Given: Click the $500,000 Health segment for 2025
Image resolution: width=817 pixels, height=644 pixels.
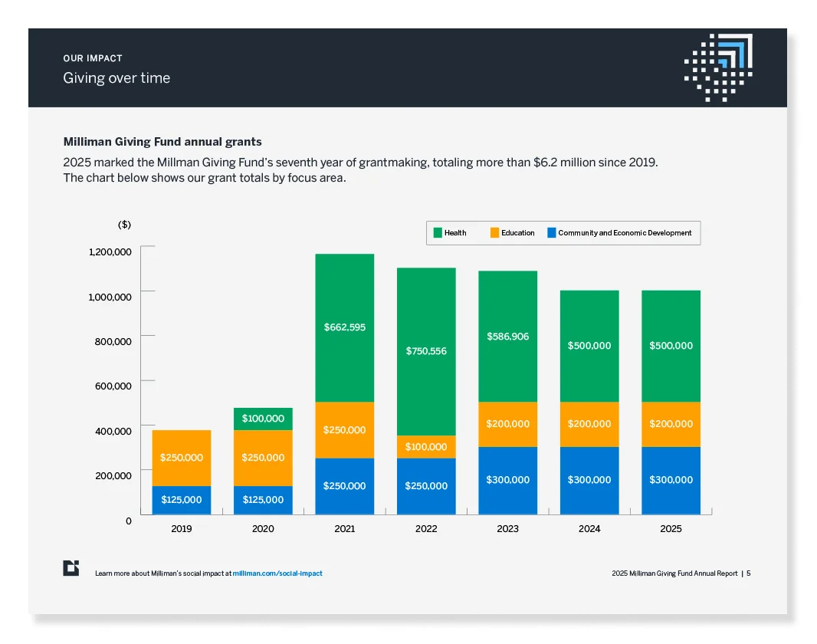Looking at the screenshot, I should (x=671, y=346).
